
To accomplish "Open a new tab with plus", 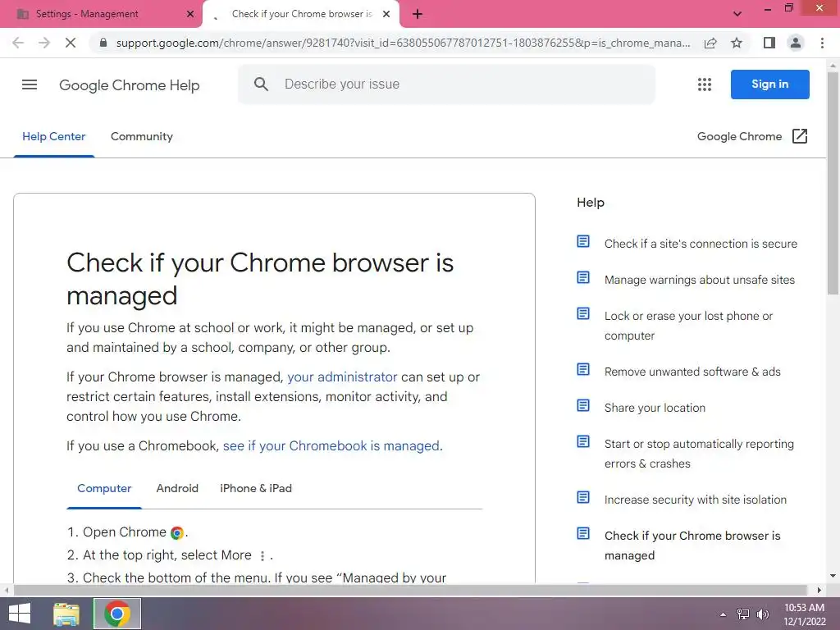I will point(418,15).
